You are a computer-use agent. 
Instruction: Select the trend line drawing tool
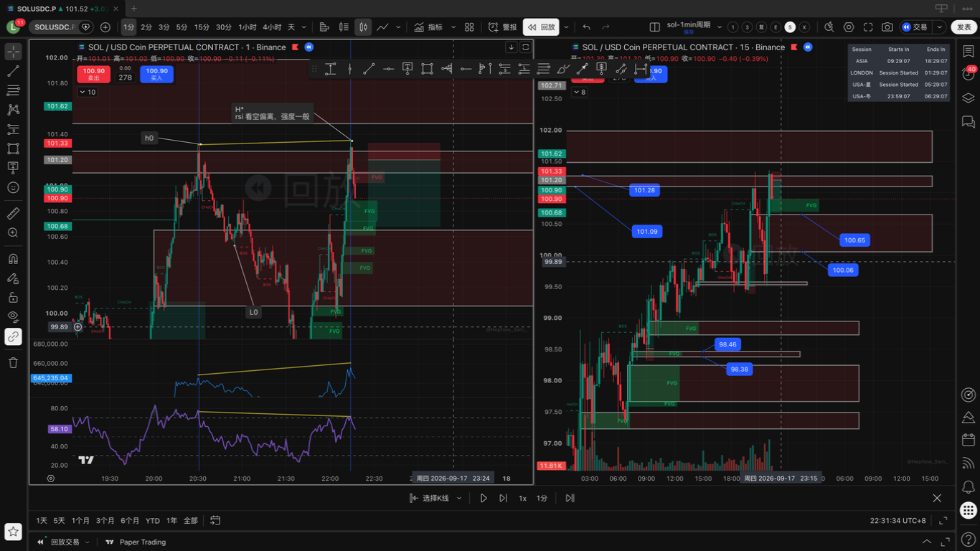point(13,71)
